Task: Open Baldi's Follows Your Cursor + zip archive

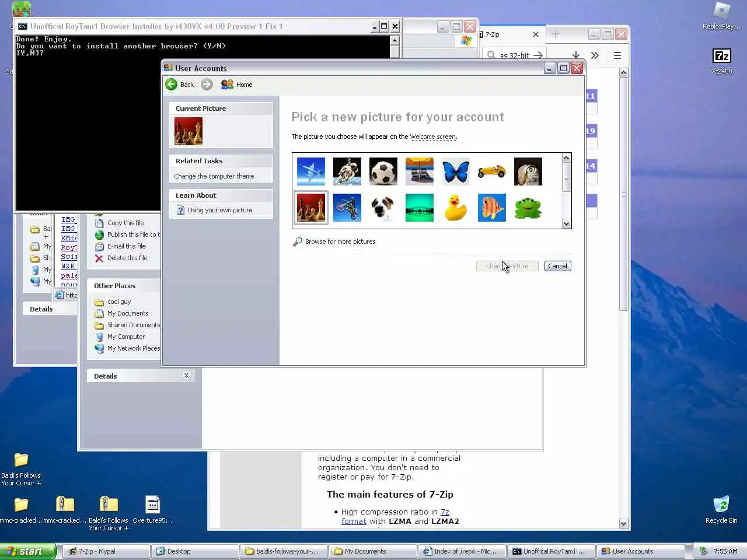Action: [109, 513]
